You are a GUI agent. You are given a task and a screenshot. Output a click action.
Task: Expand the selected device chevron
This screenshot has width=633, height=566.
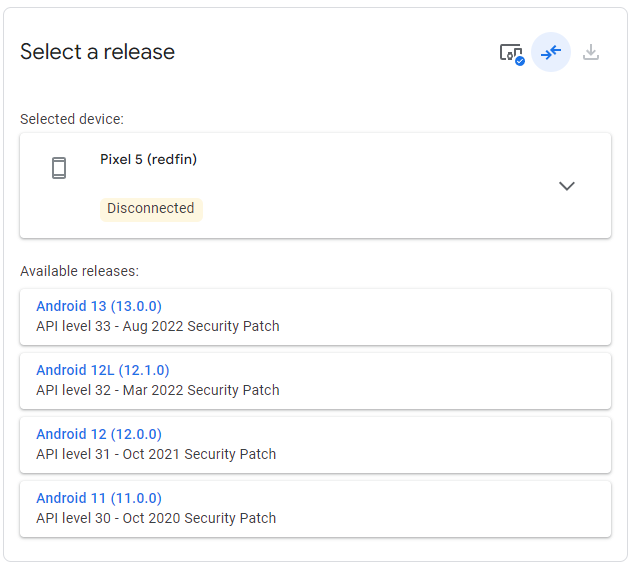[x=567, y=186]
